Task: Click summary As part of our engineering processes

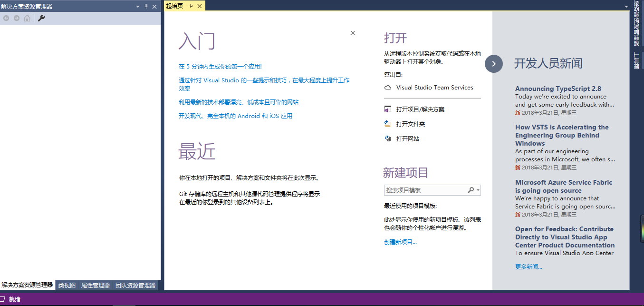Action: 565,156
